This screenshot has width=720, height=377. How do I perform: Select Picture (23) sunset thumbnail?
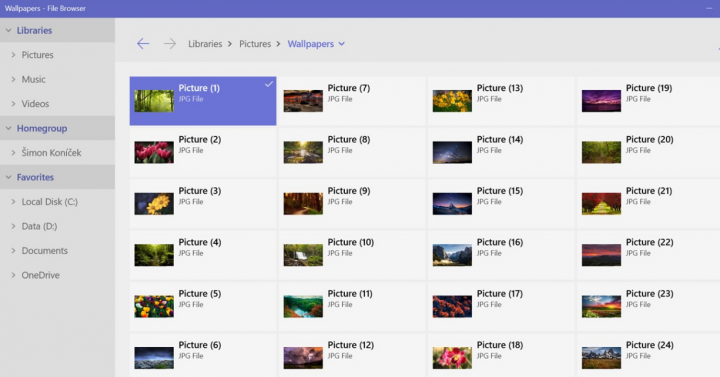pyautogui.click(x=602, y=306)
